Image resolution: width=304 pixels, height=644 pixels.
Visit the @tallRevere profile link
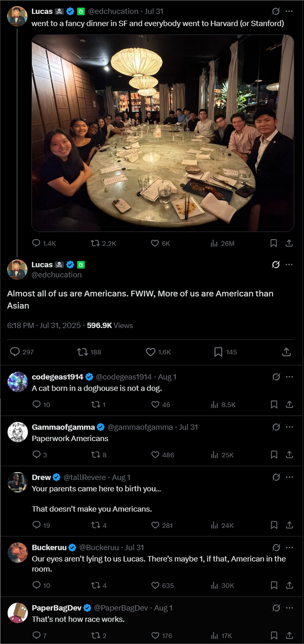pyautogui.click(x=84, y=477)
